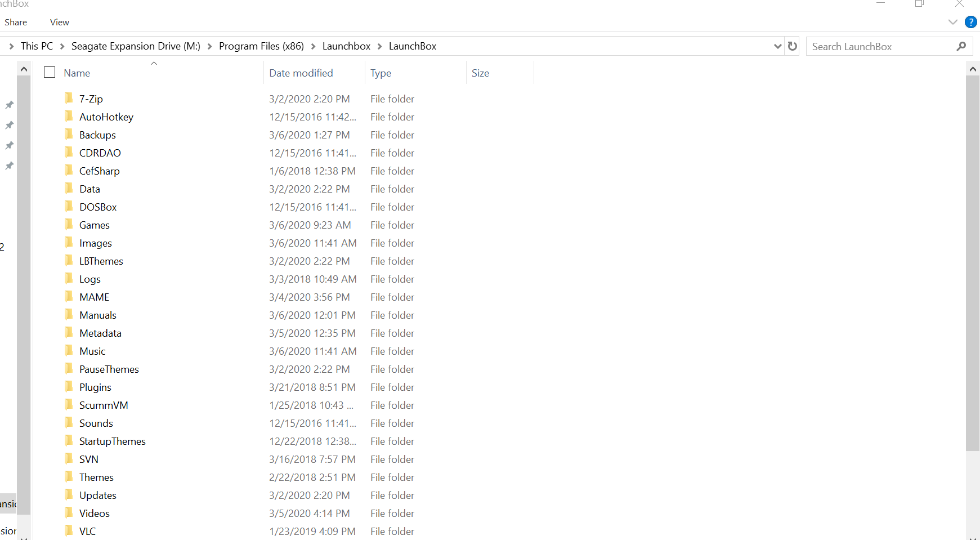Click the date 2/22/2018 2:51 PM
This screenshot has height=540, width=980.
coord(312,477)
